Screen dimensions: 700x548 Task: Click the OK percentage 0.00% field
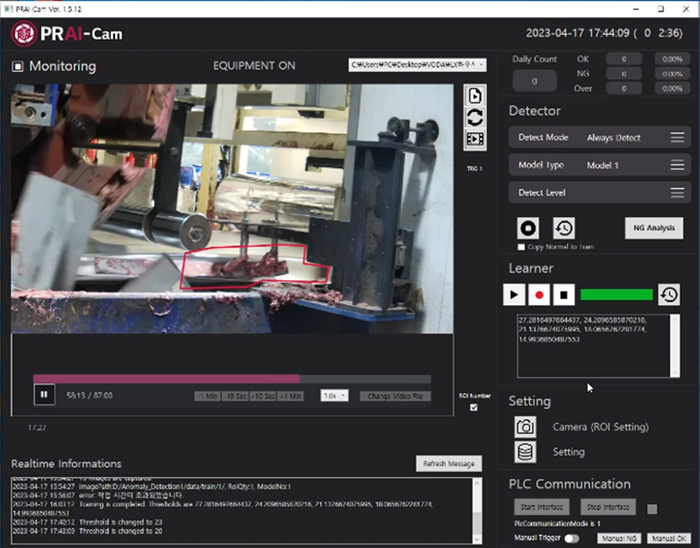[672, 59]
